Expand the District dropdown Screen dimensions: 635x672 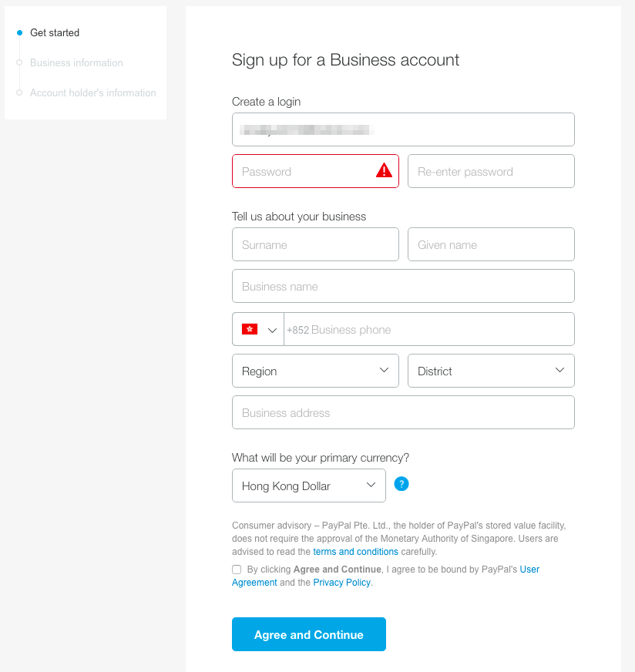click(x=491, y=371)
